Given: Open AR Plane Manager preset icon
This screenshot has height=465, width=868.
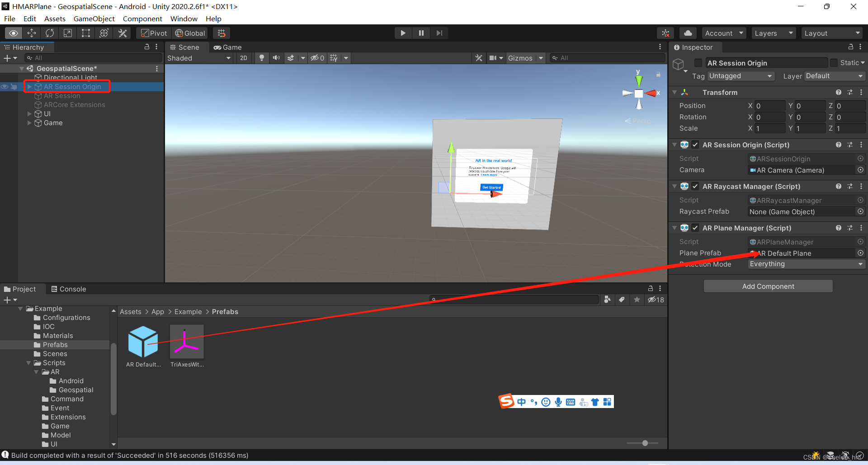Looking at the screenshot, I should (850, 228).
